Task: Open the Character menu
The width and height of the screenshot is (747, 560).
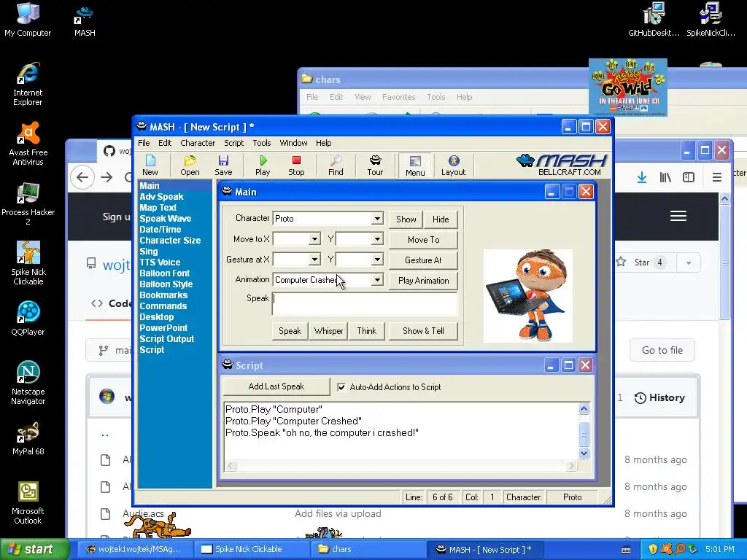Action: coord(198,143)
